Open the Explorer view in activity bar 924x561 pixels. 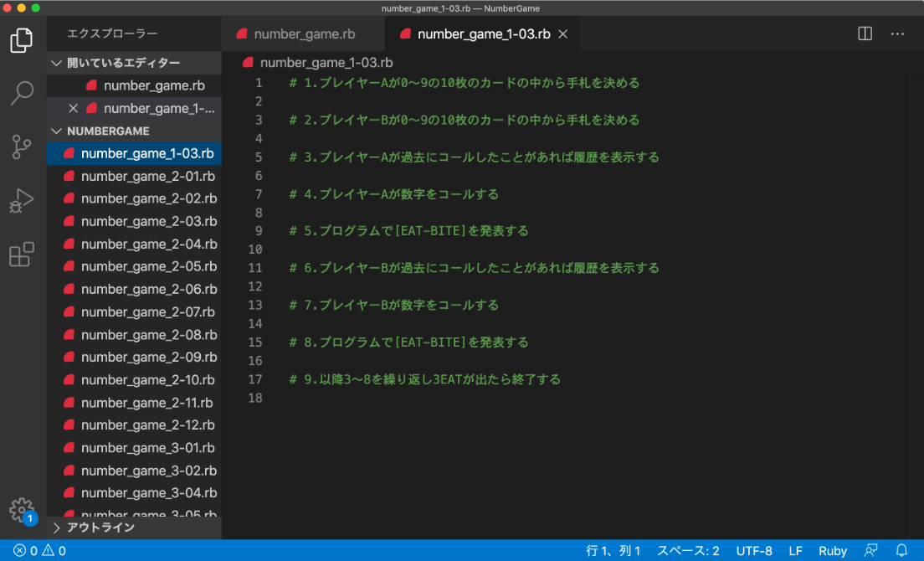[x=22, y=40]
